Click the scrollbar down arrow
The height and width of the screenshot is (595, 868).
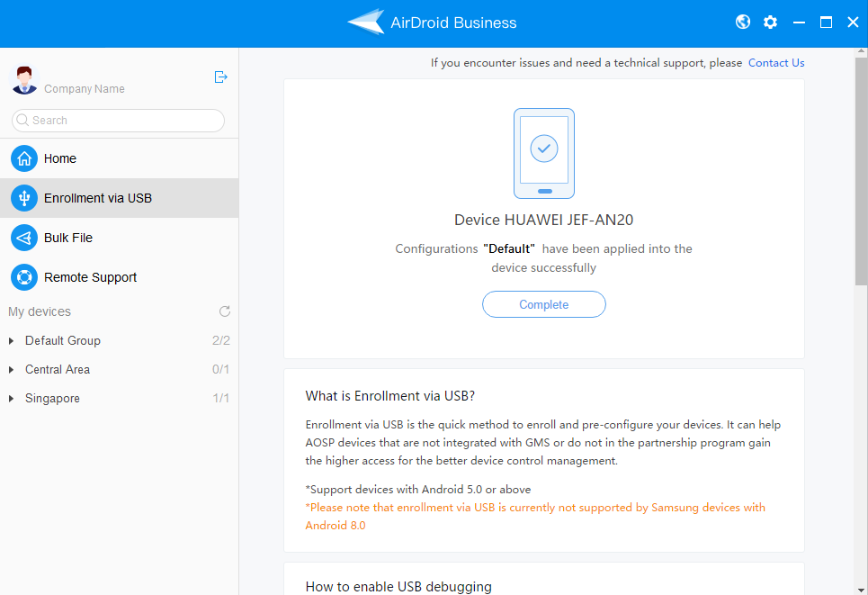tap(861, 590)
